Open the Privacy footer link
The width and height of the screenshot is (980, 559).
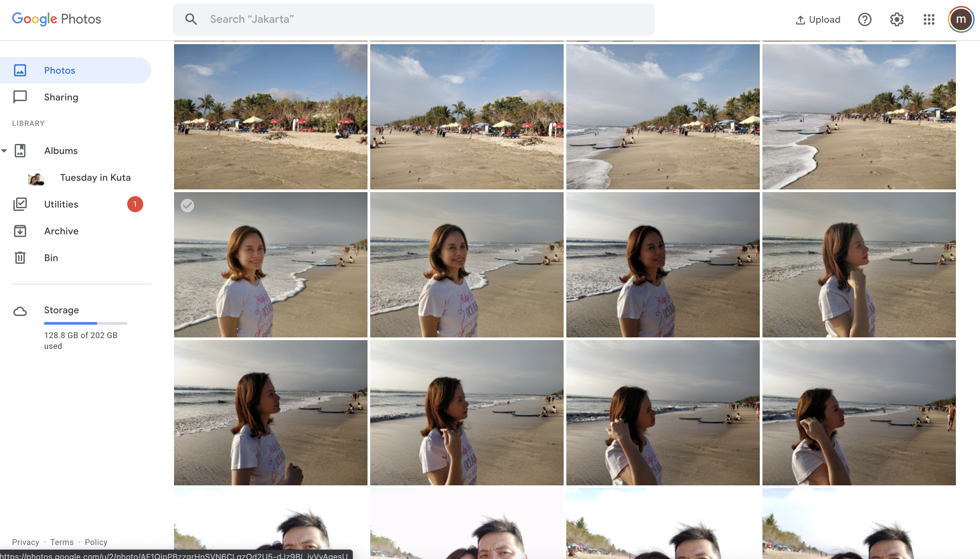point(25,542)
